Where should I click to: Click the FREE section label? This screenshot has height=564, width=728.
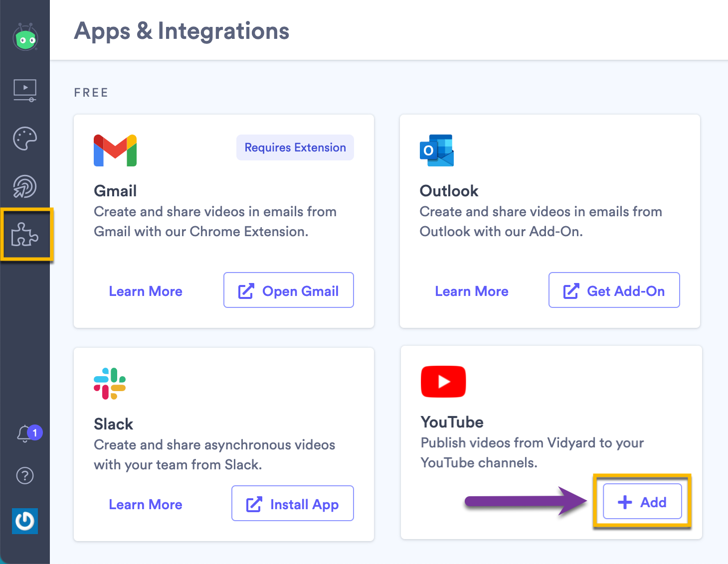click(x=91, y=93)
